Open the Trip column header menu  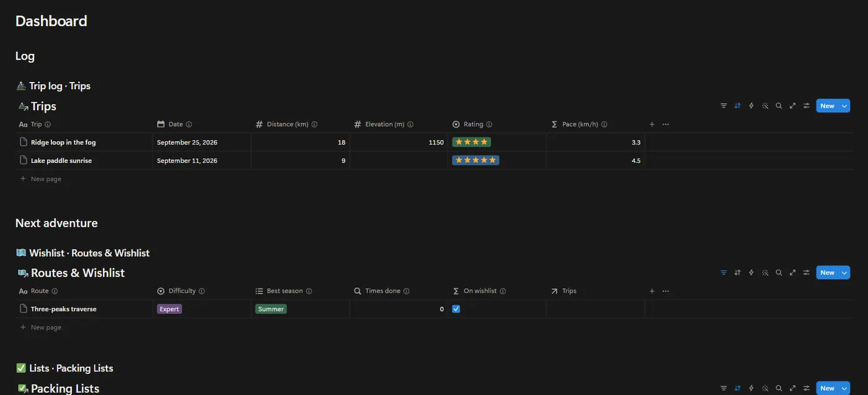pyautogui.click(x=84, y=125)
